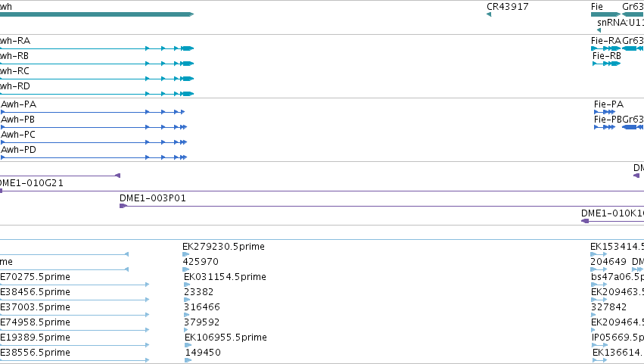The height and width of the screenshot is (364, 644).
Task: Select the 379592 EST label
Action: 201,322
